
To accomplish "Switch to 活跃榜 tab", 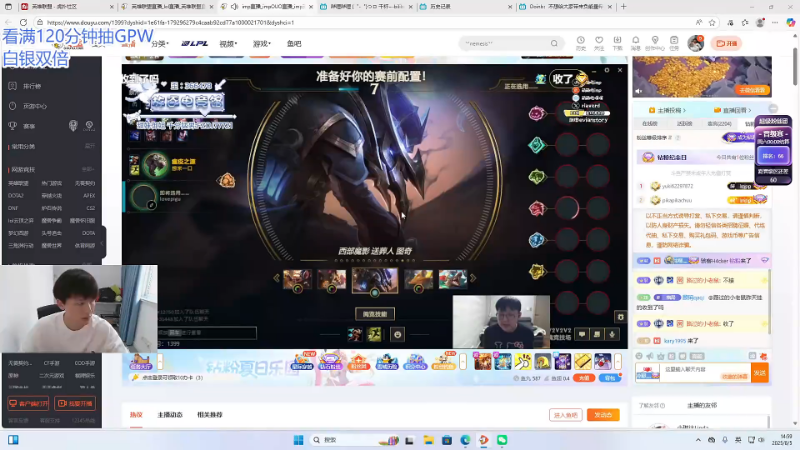I will tap(685, 124).
